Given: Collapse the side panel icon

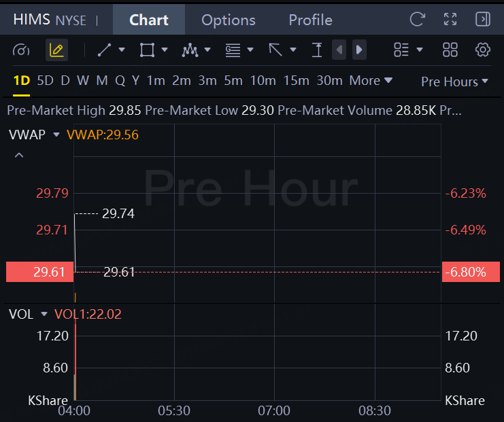Looking at the screenshot, I should coord(482,19).
